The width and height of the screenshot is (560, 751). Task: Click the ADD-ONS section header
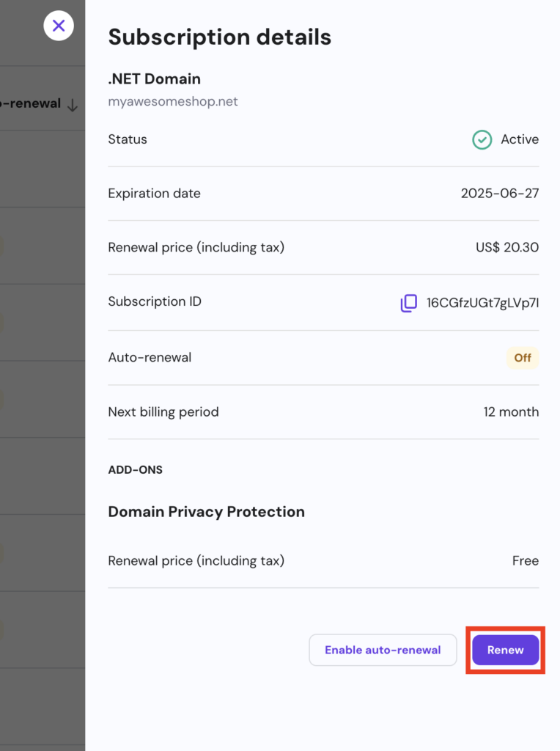[135, 469]
